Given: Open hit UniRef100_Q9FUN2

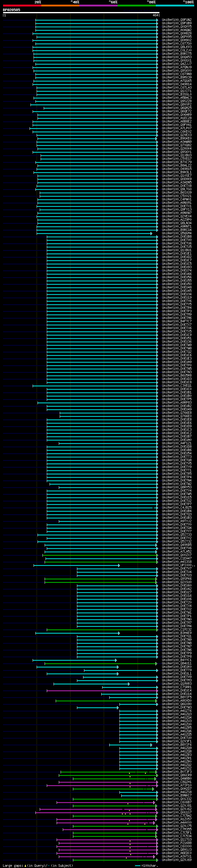Looking at the screenshot, I should tap(177, 20).
